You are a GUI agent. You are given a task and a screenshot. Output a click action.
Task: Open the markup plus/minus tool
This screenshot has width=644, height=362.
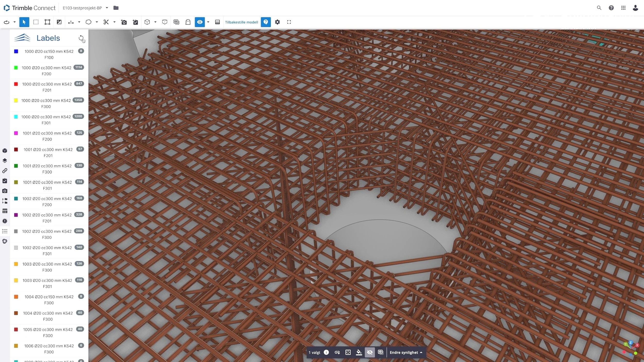pyautogui.click(x=59, y=22)
